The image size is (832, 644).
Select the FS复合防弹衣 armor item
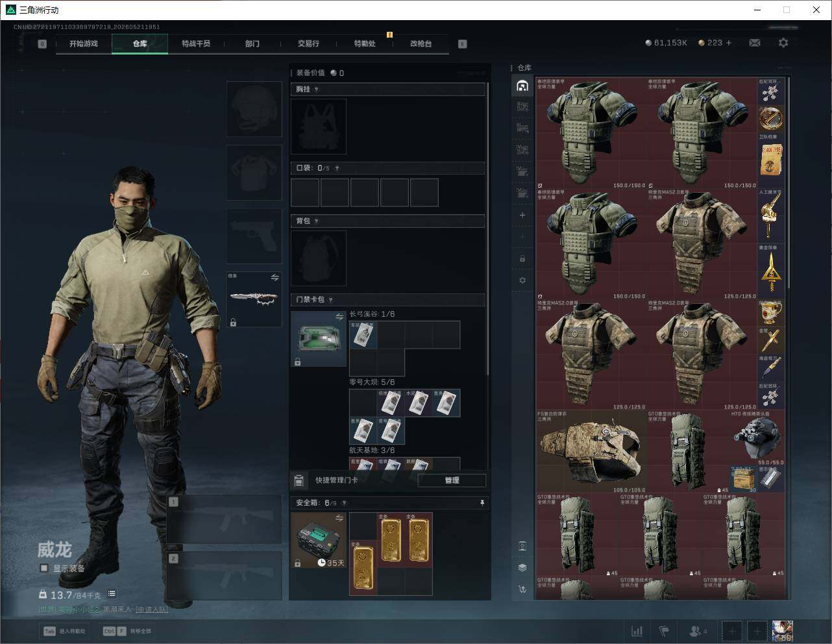pos(591,451)
